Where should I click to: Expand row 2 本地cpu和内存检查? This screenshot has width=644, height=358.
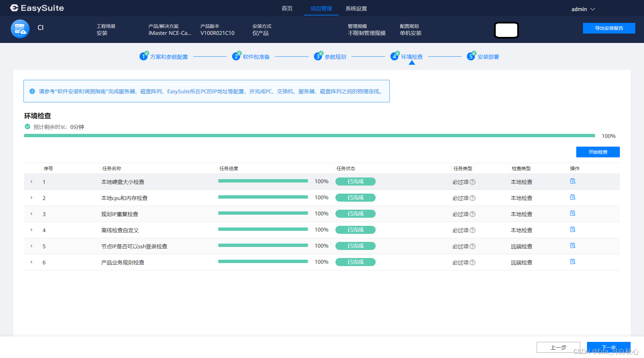coord(32,198)
